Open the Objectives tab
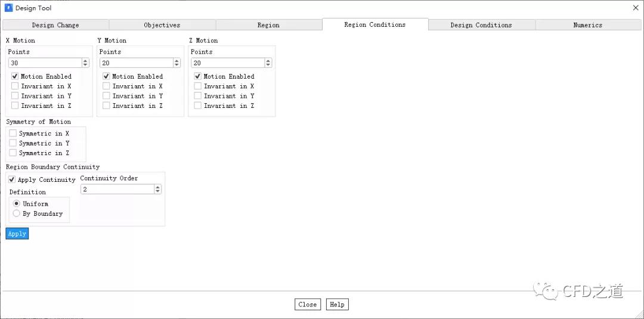 (x=162, y=25)
